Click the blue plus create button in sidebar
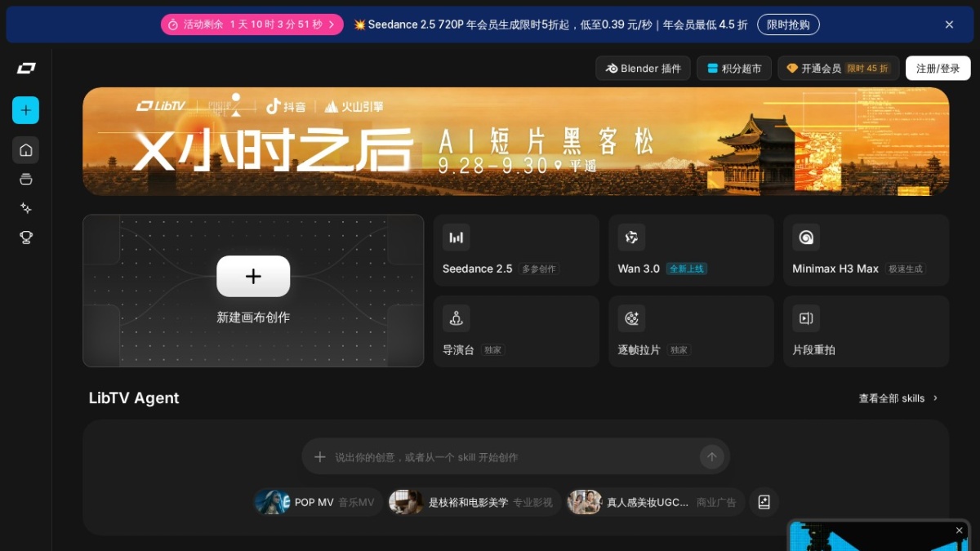This screenshot has width=980, height=551. coord(25,110)
